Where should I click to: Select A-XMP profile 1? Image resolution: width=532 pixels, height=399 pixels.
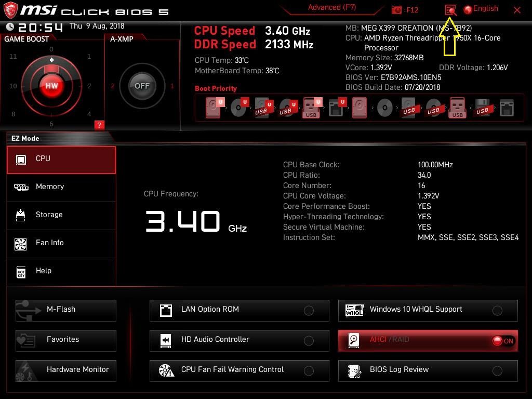(172, 86)
